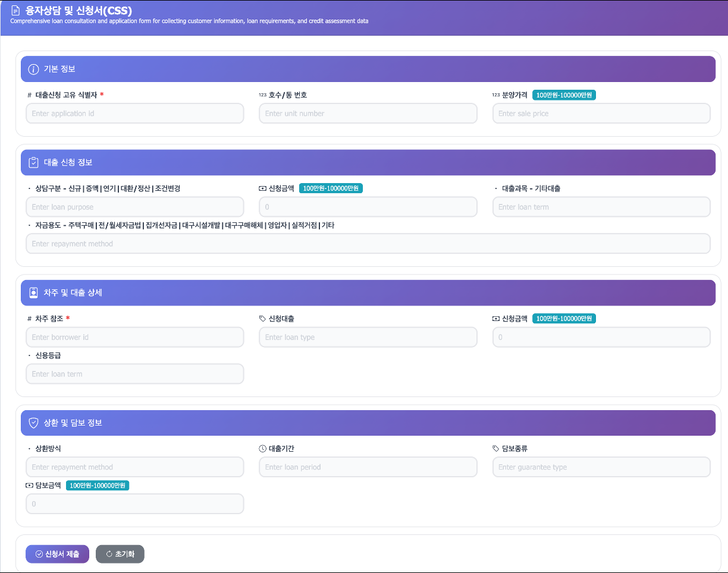Click the info icon beside 기본 정보
This screenshot has height=573, width=728.
coord(33,69)
